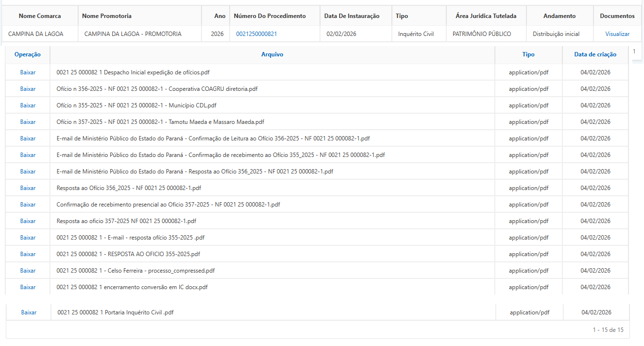644x346 pixels.
Task: Click the Número Do Procedimento column header
Action: (x=270, y=16)
